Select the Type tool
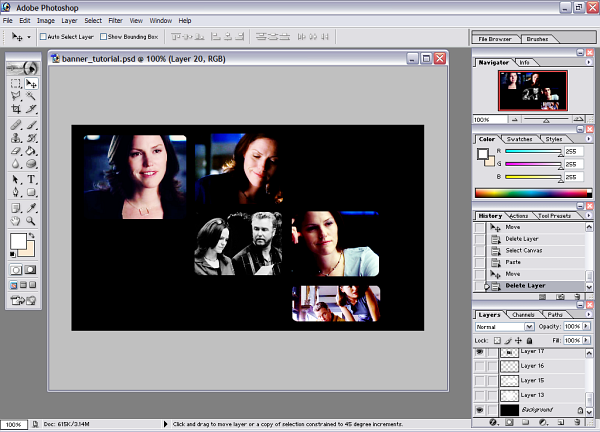Image resolution: width=600 pixels, height=432 pixels. point(31,179)
